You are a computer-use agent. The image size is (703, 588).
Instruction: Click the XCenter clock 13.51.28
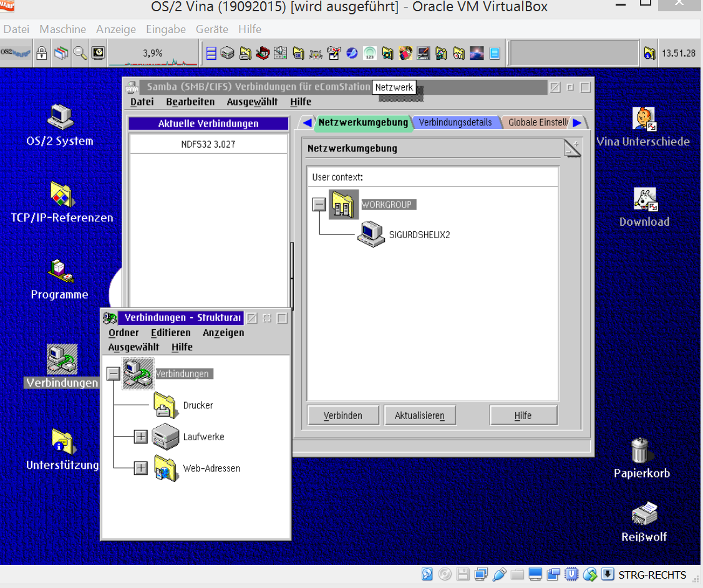[x=679, y=54]
